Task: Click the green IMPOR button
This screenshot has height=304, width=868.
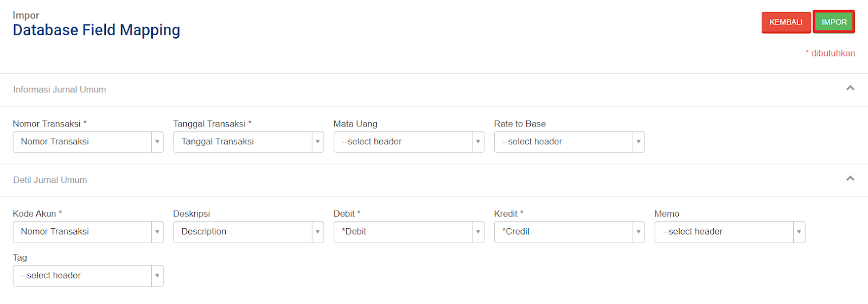Action: coord(834,22)
